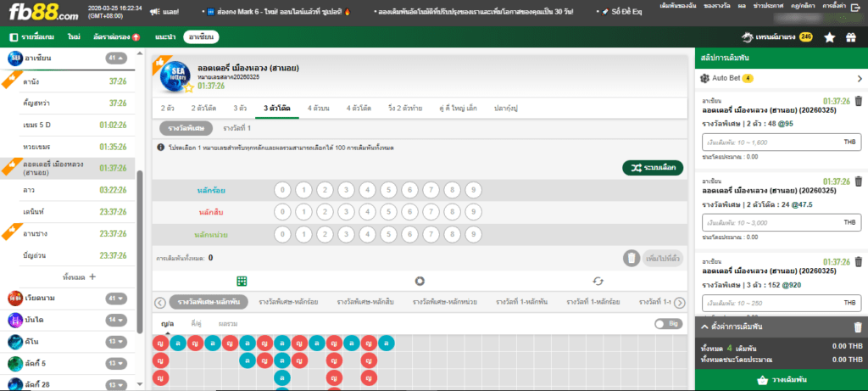Viewport: 868px width, 391px height.
Task: Select แนะนำ in green navigation bar
Action: (x=165, y=37)
